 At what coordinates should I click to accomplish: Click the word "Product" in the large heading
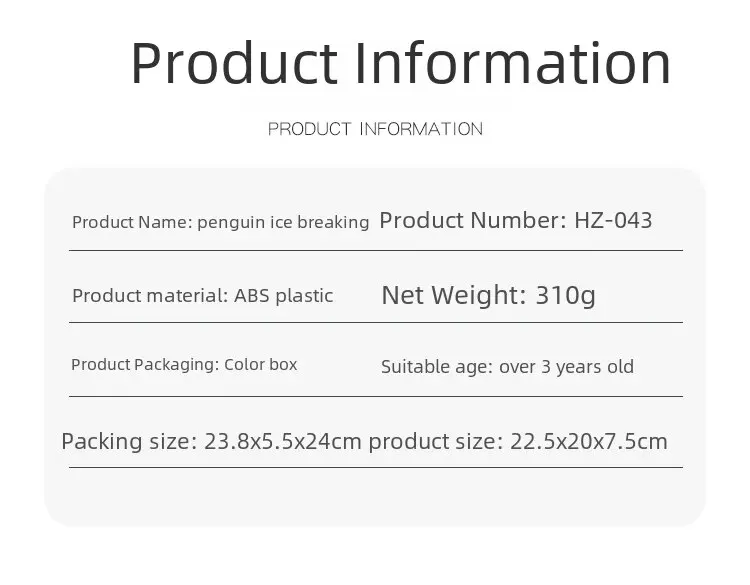[234, 62]
